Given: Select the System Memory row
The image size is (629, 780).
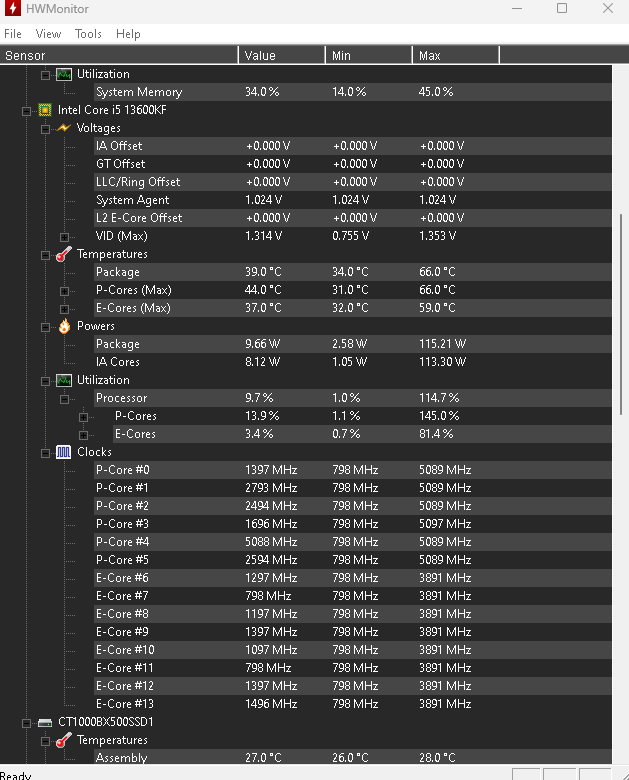Looking at the screenshot, I should pos(353,92).
